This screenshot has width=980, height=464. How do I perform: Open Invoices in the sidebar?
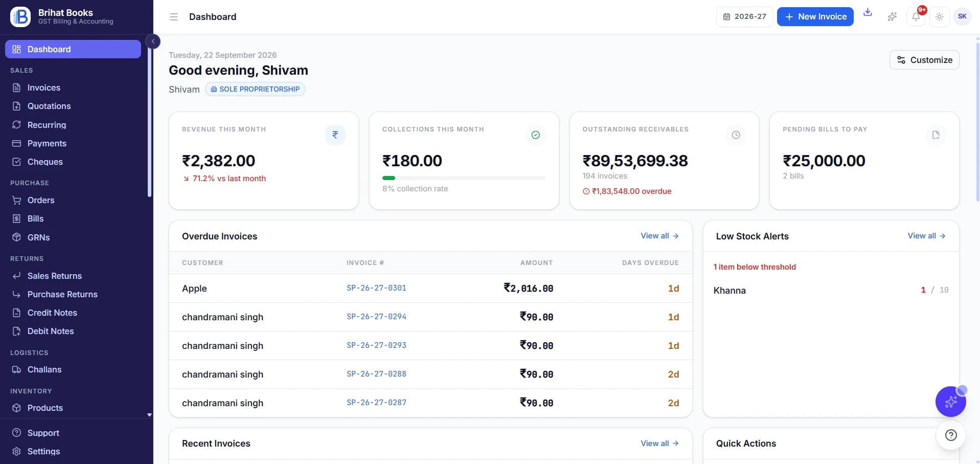[73, 88]
